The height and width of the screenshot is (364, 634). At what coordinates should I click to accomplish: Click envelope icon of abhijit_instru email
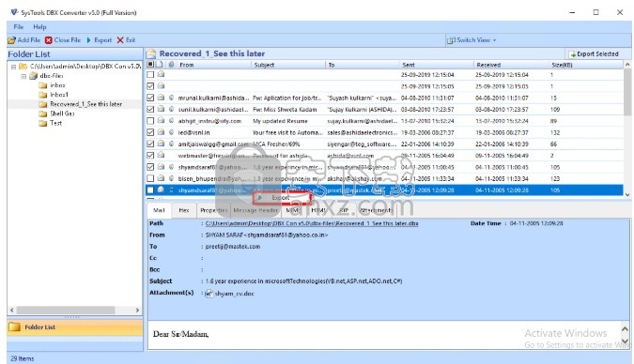click(x=161, y=120)
